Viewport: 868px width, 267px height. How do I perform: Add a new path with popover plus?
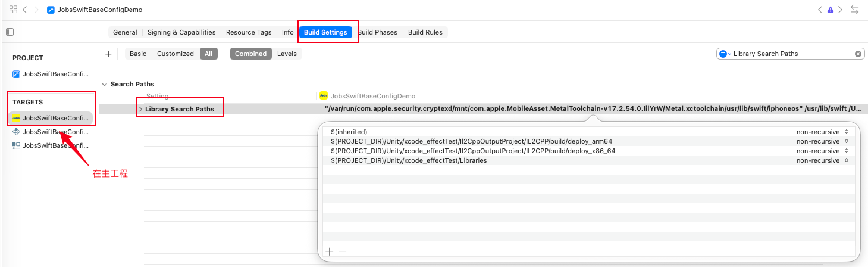[x=330, y=252]
